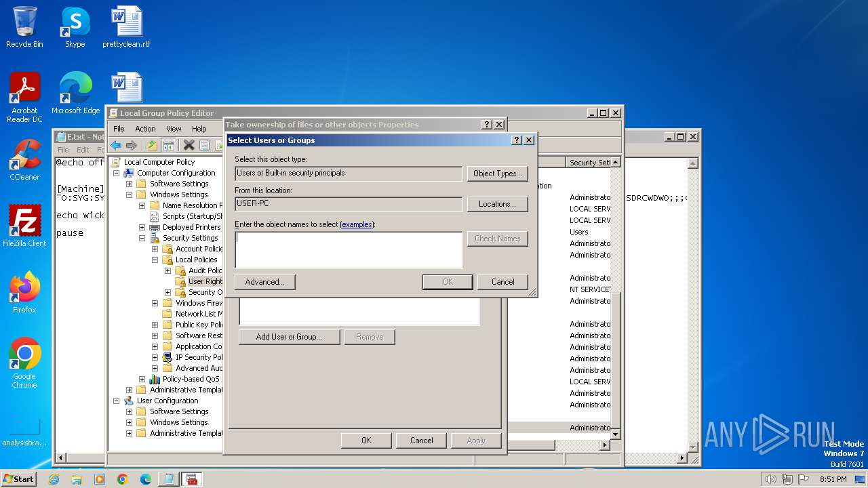The height and width of the screenshot is (488, 868).
Task: Expand Deployed Printers node
Action: pos(142,227)
